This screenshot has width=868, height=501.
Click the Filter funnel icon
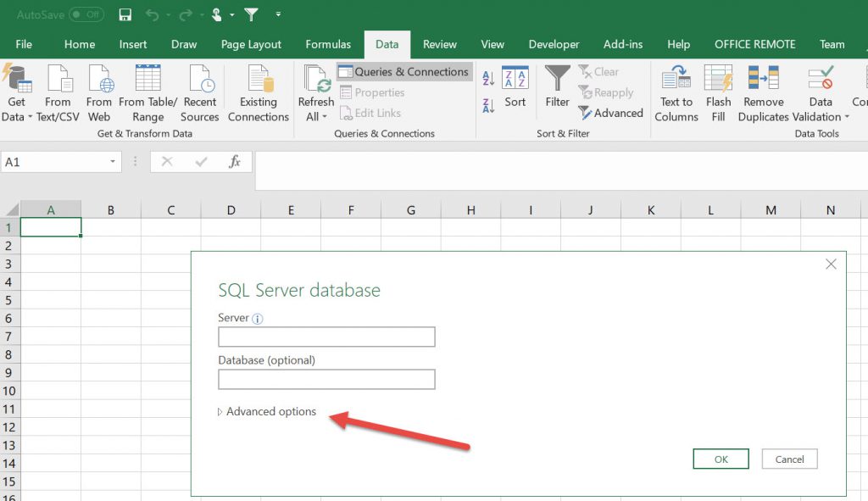pyautogui.click(x=557, y=79)
